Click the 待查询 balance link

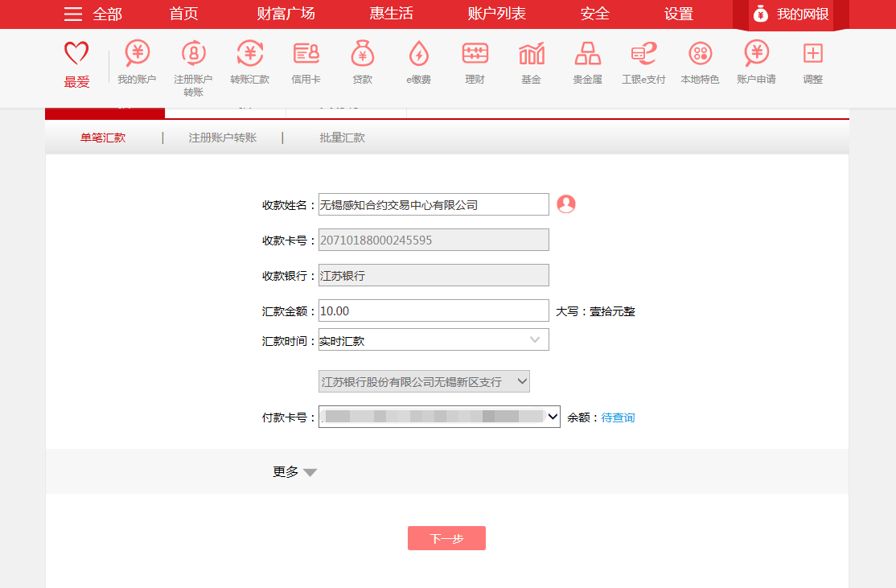[619, 417]
